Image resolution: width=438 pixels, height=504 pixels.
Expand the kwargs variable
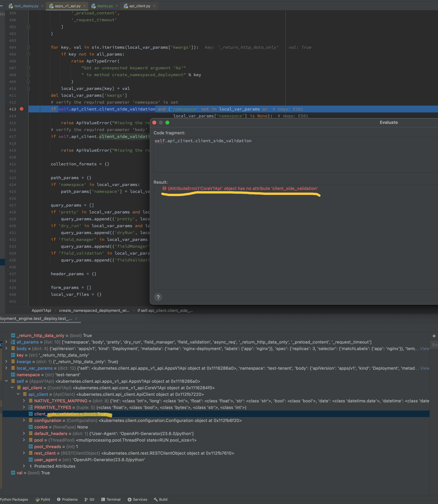pyautogui.click(x=6, y=361)
